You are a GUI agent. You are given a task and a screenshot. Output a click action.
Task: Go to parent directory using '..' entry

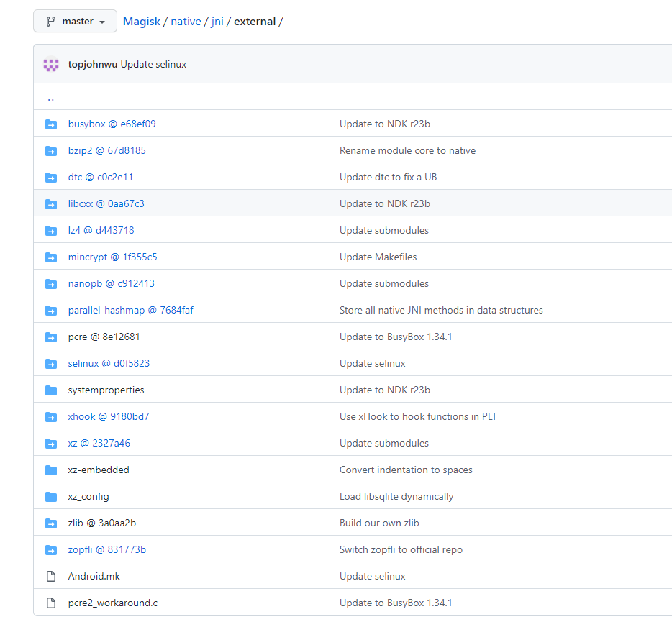50,97
